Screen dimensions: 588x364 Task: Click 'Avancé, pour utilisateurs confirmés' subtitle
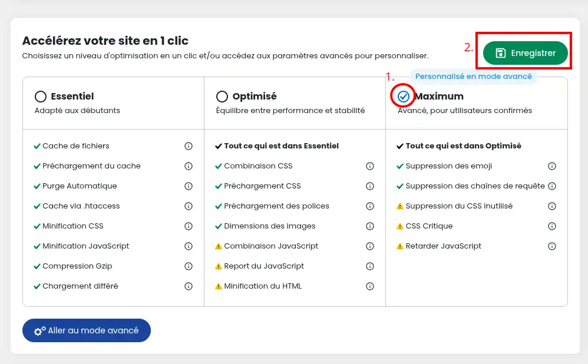(x=465, y=111)
